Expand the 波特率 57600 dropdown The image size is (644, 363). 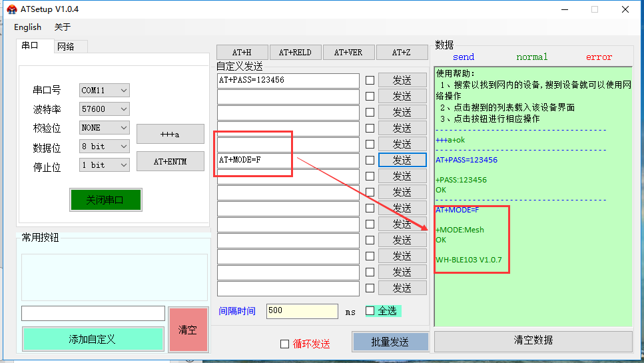(x=105, y=109)
